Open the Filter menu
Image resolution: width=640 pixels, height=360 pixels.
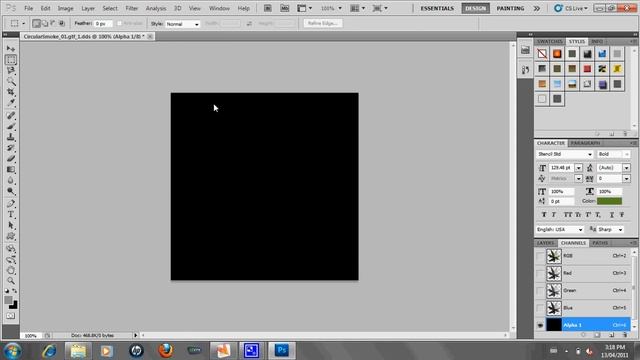click(x=131, y=8)
